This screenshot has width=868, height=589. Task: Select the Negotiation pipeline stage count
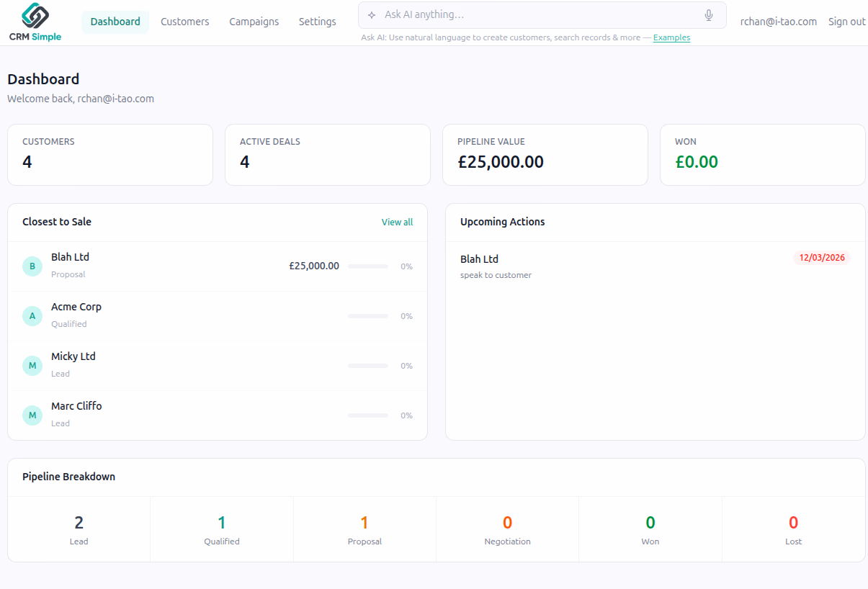[508, 529]
